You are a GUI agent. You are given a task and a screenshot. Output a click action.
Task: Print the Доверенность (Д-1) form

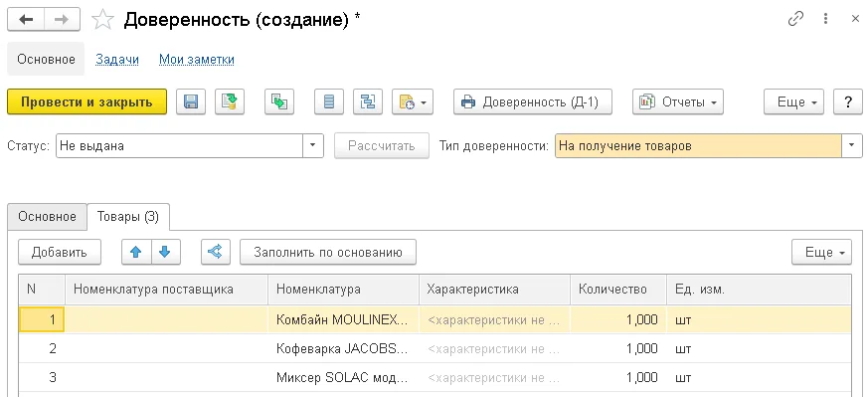click(533, 101)
